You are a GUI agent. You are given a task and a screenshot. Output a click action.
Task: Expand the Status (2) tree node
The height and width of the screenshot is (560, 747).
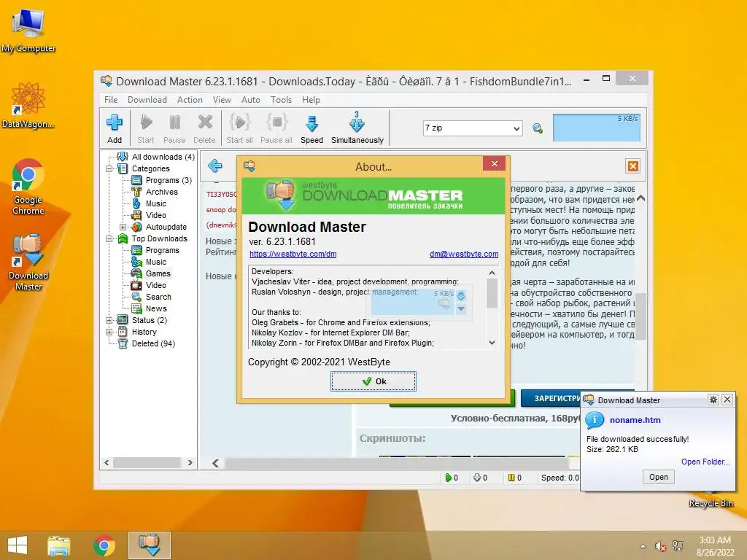click(x=109, y=320)
